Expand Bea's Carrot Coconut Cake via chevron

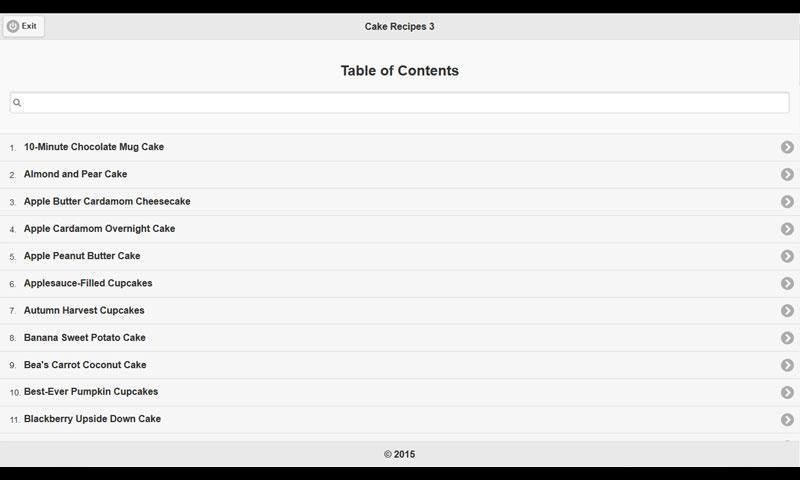(x=787, y=365)
